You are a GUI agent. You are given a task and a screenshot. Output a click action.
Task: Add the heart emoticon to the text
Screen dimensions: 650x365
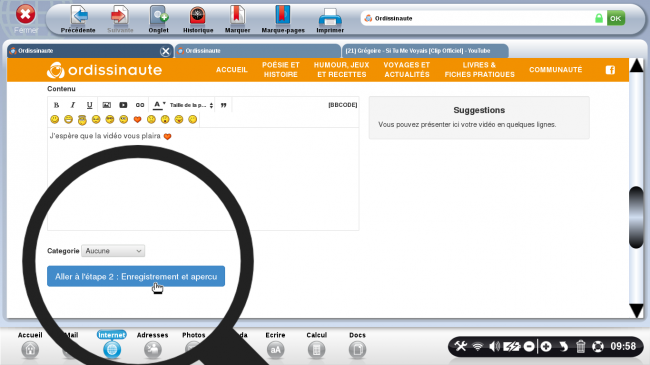137,119
